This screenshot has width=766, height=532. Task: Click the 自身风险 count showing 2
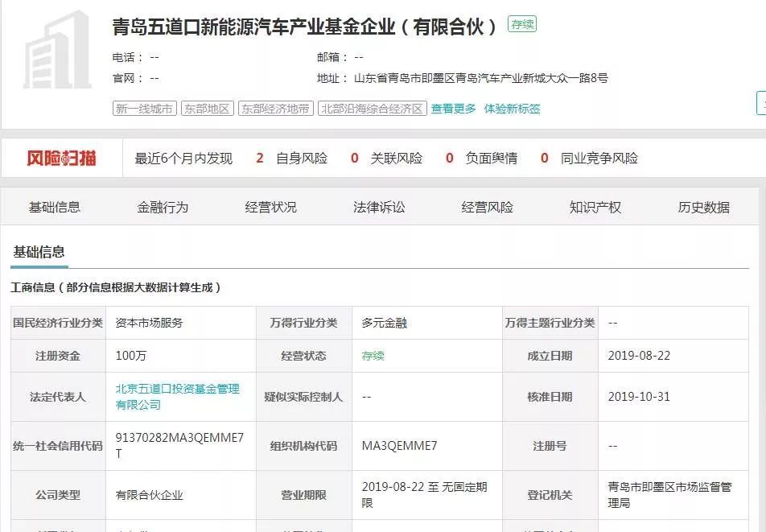259,159
